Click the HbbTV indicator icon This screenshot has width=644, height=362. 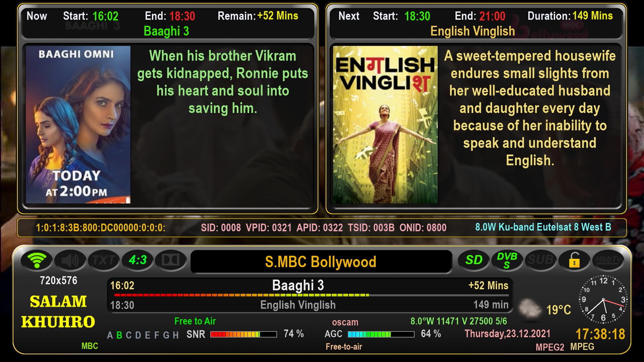point(608,260)
